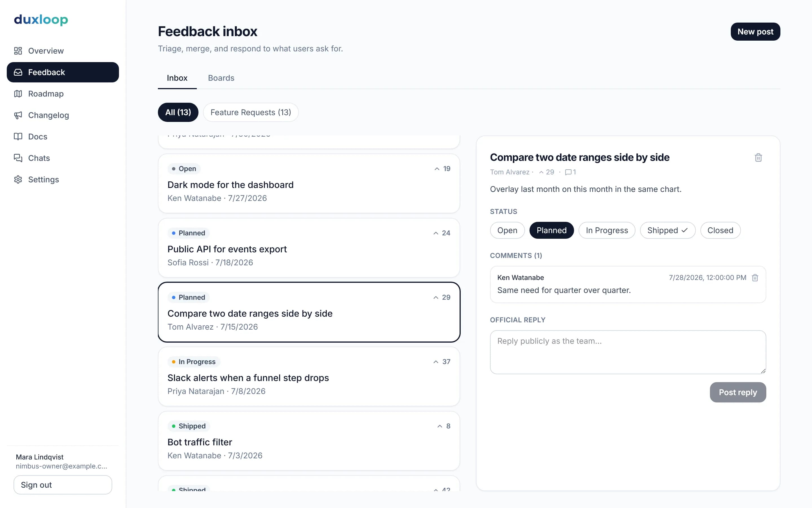Navigate to Docs
812x508 pixels.
coord(63,136)
